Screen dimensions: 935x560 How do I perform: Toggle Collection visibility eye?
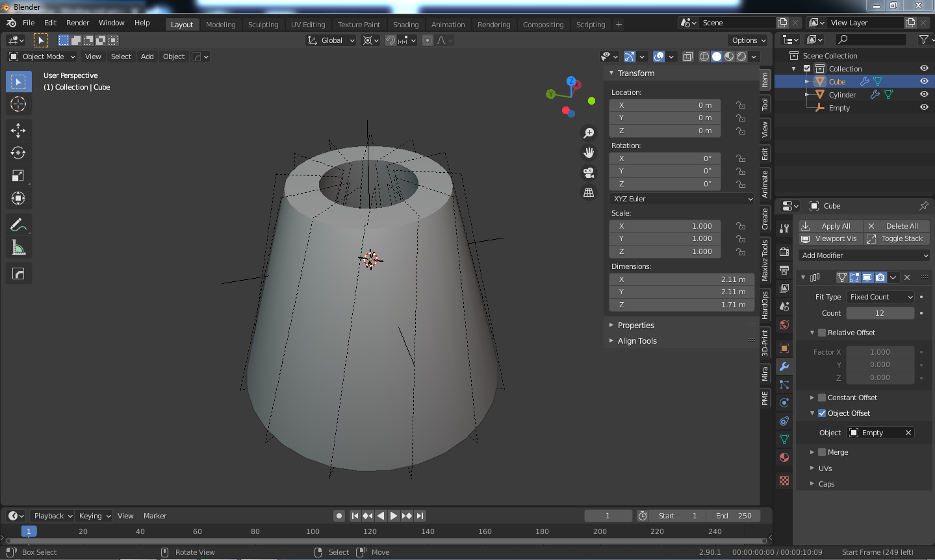[924, 68]
